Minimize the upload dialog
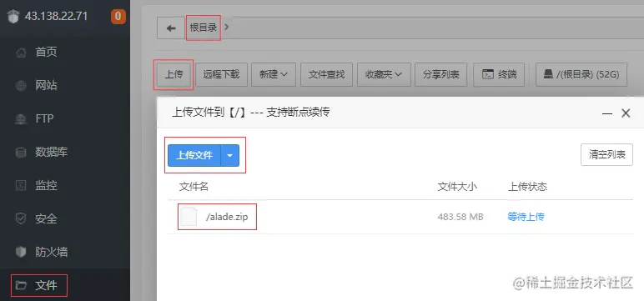Viewport: 644px width, 301px height. click(607, 113)
